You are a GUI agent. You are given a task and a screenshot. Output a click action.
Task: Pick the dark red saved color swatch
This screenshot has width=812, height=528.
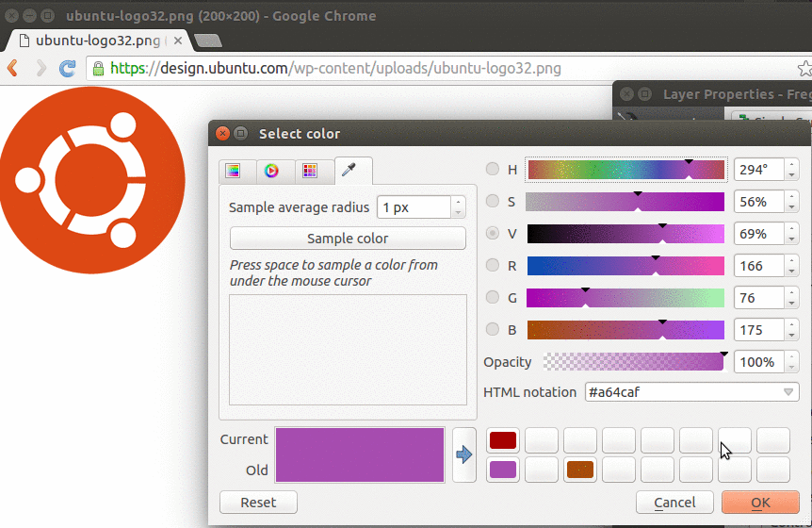pyautogui.click(x=503, y=440)
